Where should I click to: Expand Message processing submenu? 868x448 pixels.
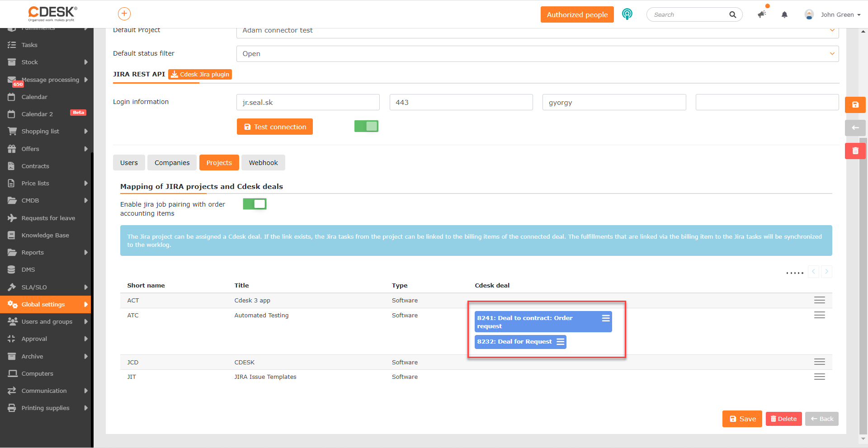pos(85,80)
